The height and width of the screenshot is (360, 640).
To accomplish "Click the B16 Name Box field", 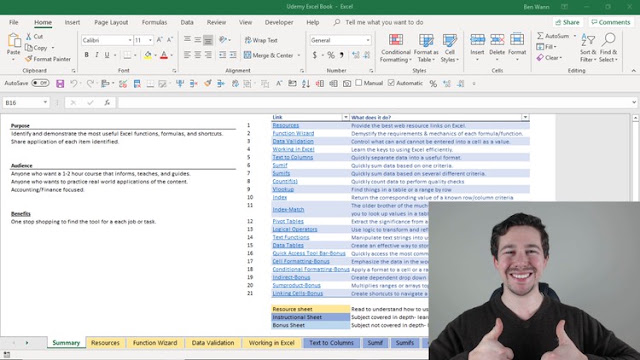I will coord(21,103).
